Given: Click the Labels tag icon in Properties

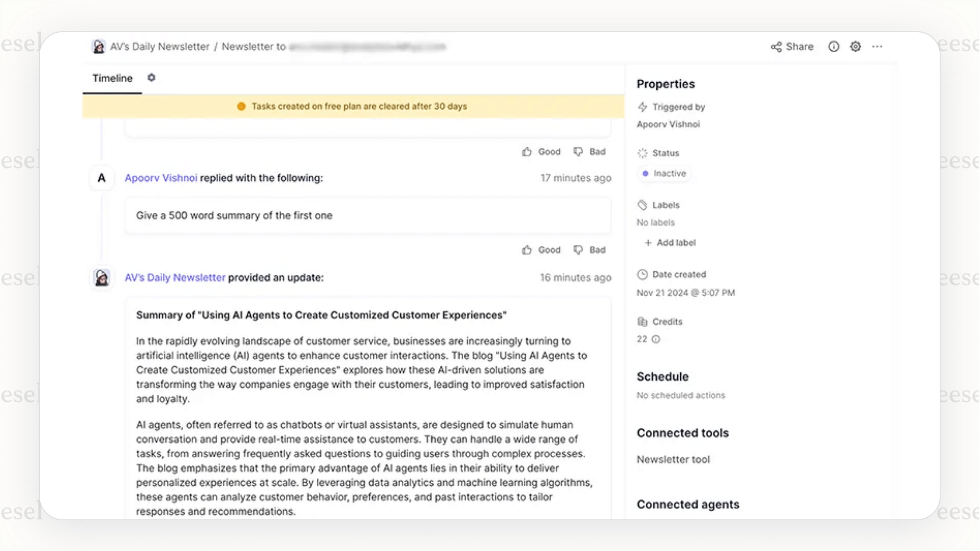Looking at the screenshot, I should (x=642, y=205).
